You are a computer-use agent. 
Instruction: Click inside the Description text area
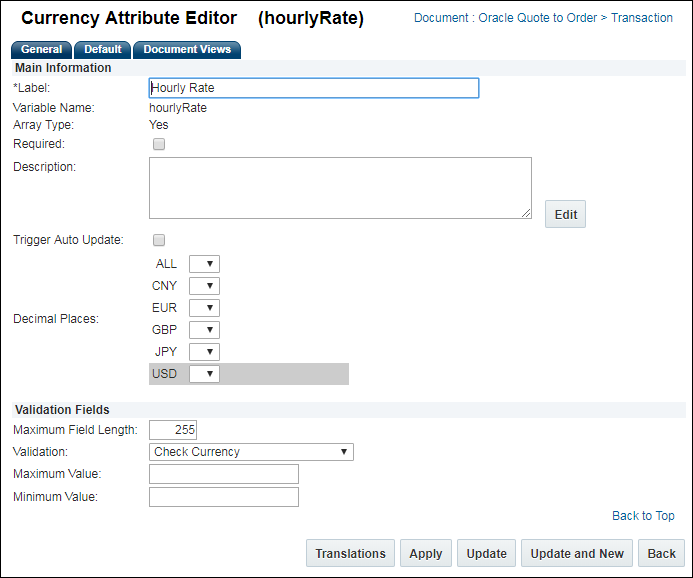pyautogui.click(x=340, y=188)
